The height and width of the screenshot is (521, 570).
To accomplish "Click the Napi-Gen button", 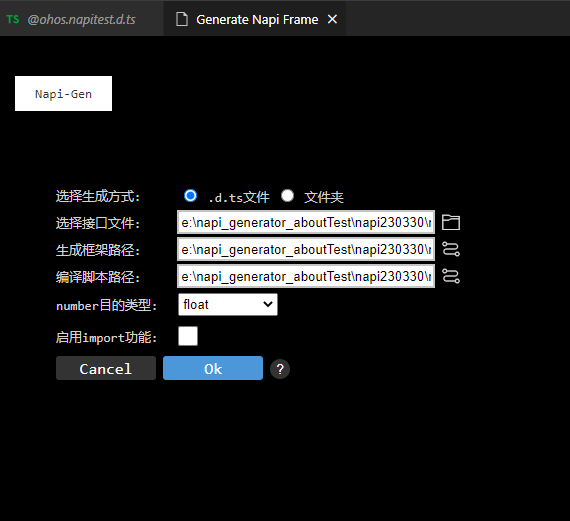I will 63,93.
